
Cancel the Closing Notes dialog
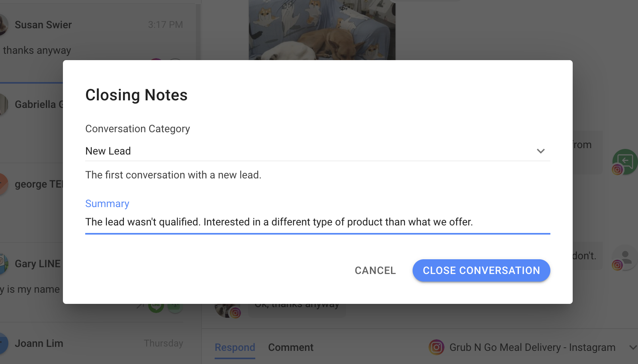[x=375, y=270]
